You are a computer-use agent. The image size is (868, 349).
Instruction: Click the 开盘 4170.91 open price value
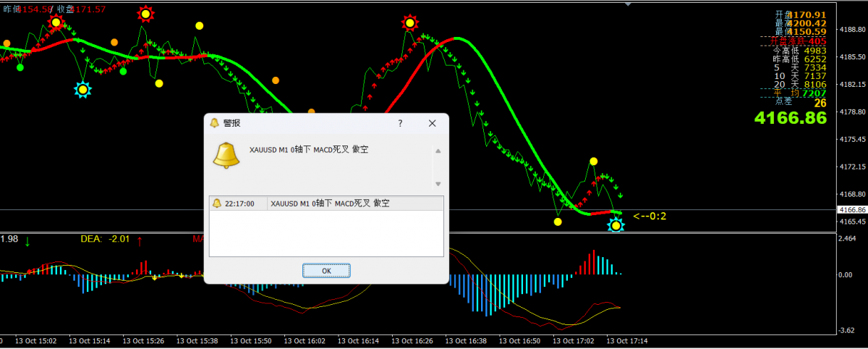[808, 14]
